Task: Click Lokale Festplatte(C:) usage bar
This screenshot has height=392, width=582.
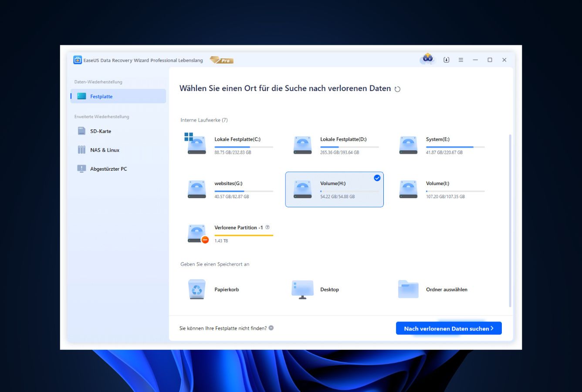Action: 244,147
